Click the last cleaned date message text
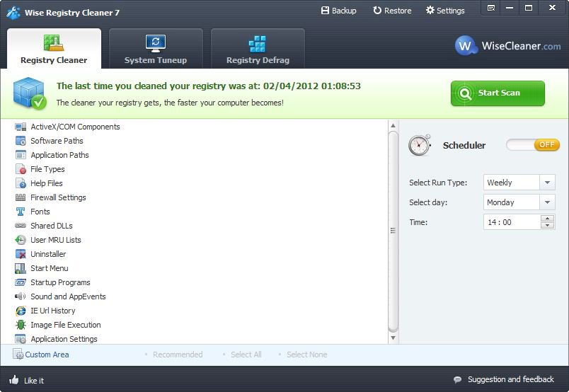Image resolution: width=569 pixels, height=392 pixels. tap(209, 86)
